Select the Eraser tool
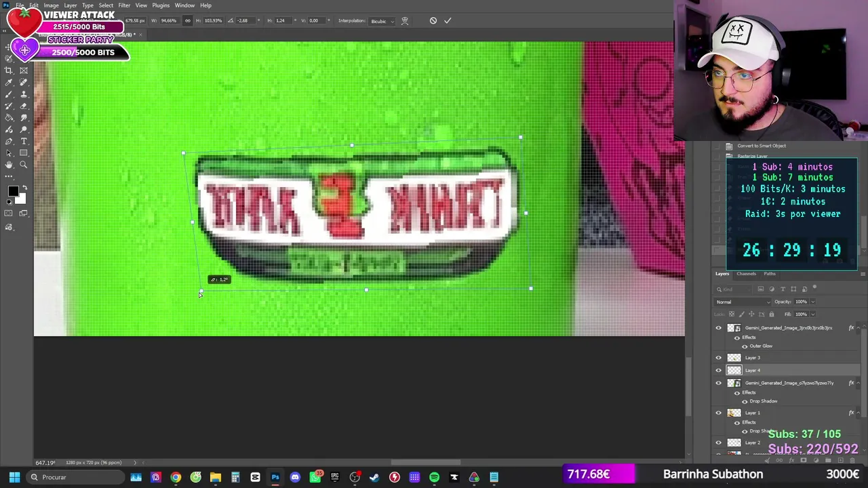The image size is (868, 488). (x=24, y=106)
